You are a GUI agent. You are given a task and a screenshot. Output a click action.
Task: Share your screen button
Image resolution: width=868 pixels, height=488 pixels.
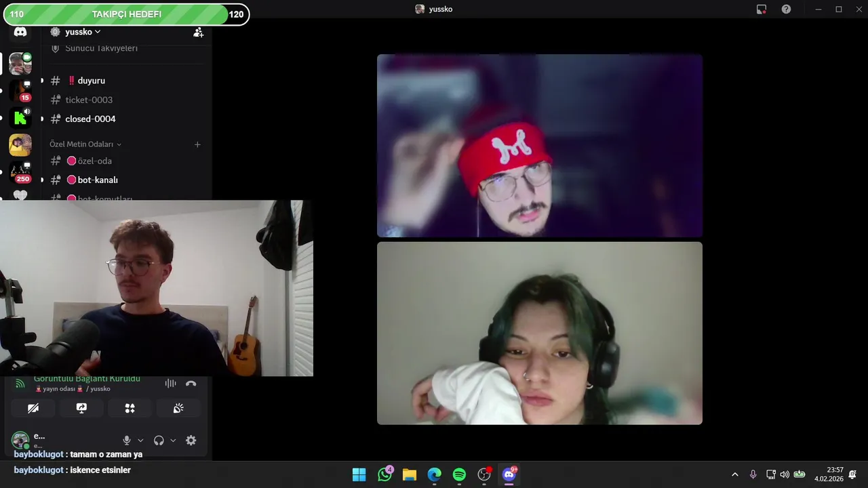81,408
